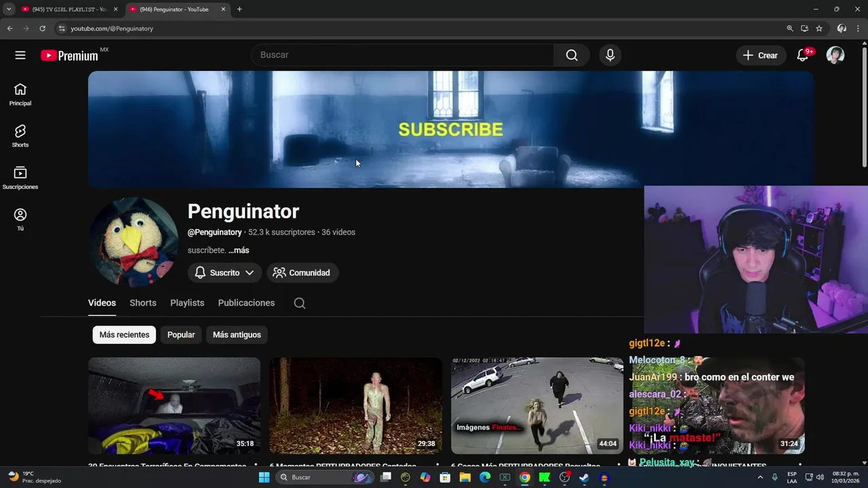Open Chrome tab search dropdown arrow
The image size is (868, 488).
click(9, 9)
